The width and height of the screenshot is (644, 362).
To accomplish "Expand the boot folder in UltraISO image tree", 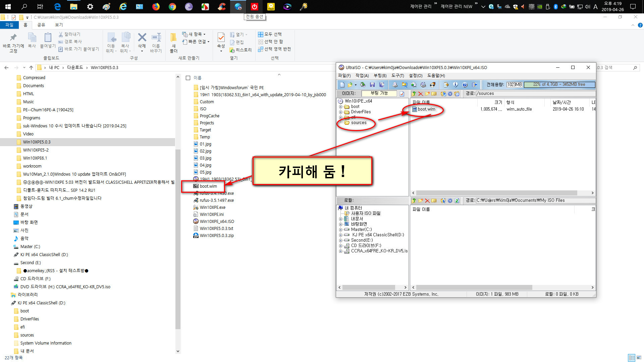I will [340, 107].
